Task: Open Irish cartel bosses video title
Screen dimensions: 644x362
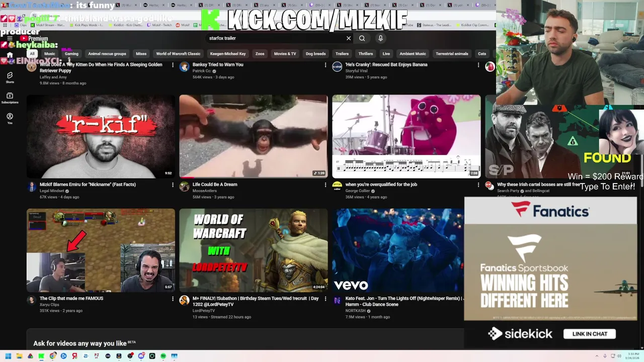Action: point(538,185)
